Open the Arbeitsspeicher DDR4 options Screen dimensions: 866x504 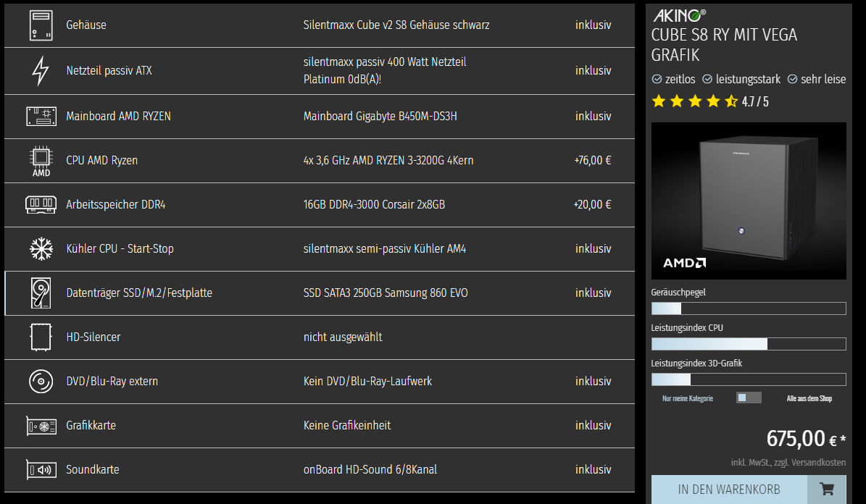coord(320,205)
